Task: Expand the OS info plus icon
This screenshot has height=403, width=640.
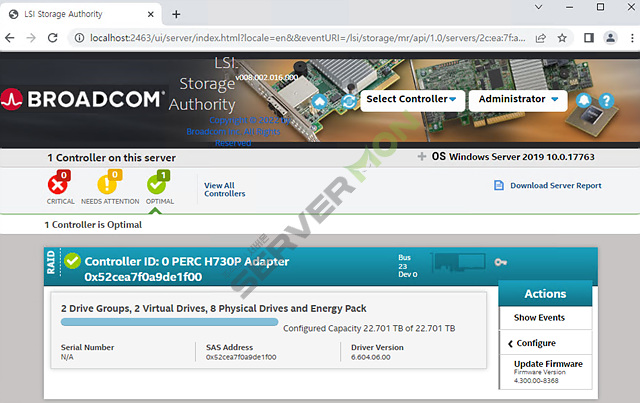Action: [x=422, y=156]
